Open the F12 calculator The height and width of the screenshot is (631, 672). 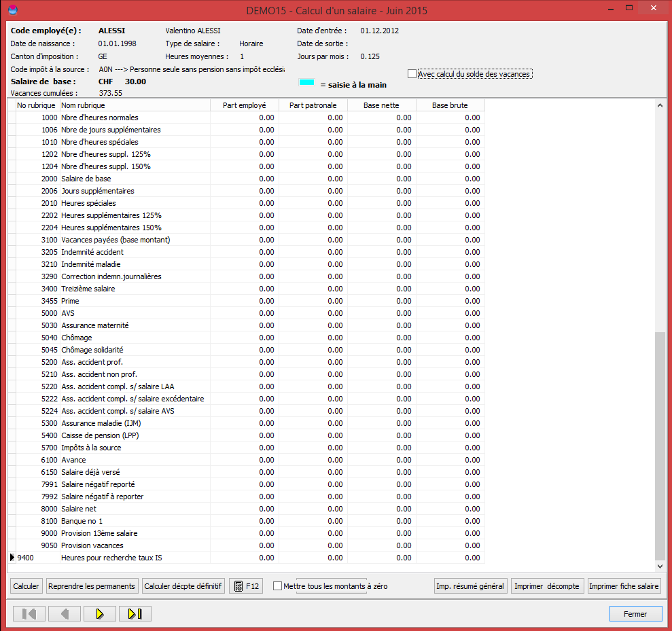pyautogui.click(x=247, y=586)
